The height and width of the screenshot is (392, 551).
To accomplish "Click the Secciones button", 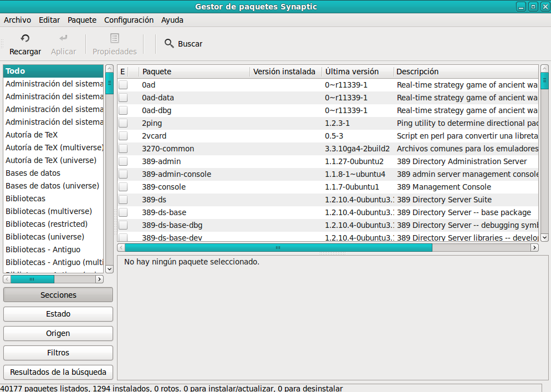I will [x=58, y=295].
